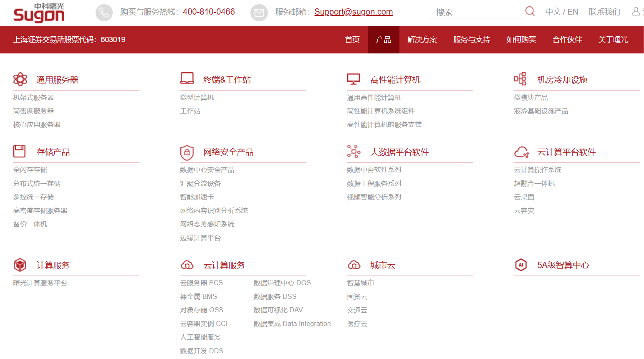644x359 pixels.
Task: Open 高性能计算机的服务支撑 link
Action: coord(384,124)
